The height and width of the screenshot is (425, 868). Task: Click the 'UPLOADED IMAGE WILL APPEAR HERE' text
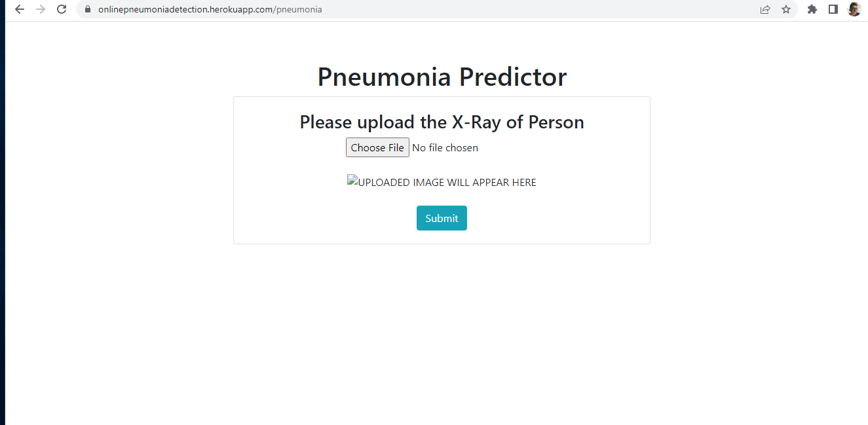[x=449, y=182]
